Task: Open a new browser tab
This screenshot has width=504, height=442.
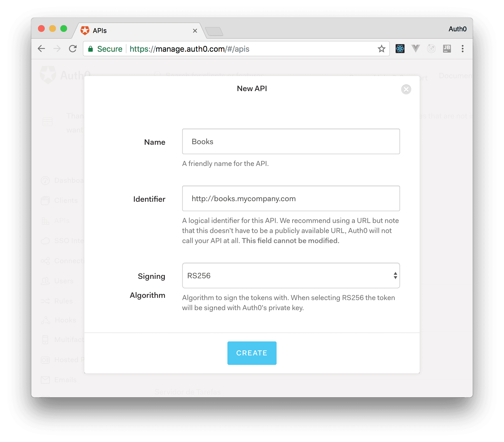Action: [214, 31]
